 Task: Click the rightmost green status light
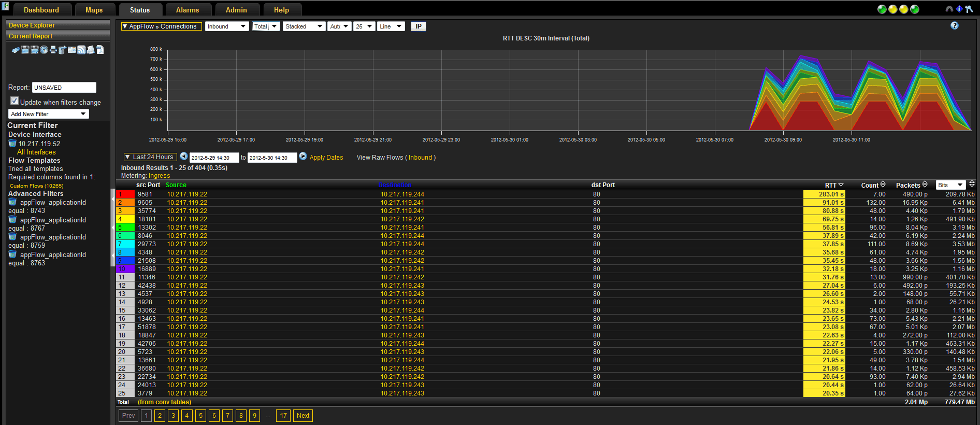tap(915, 9)
